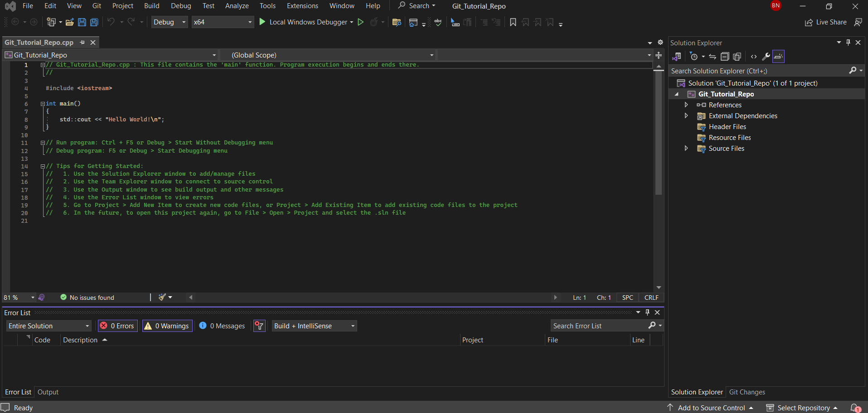Start Without Debugging using the hollow play icon
868x413 pixels.
coord(361,22)
